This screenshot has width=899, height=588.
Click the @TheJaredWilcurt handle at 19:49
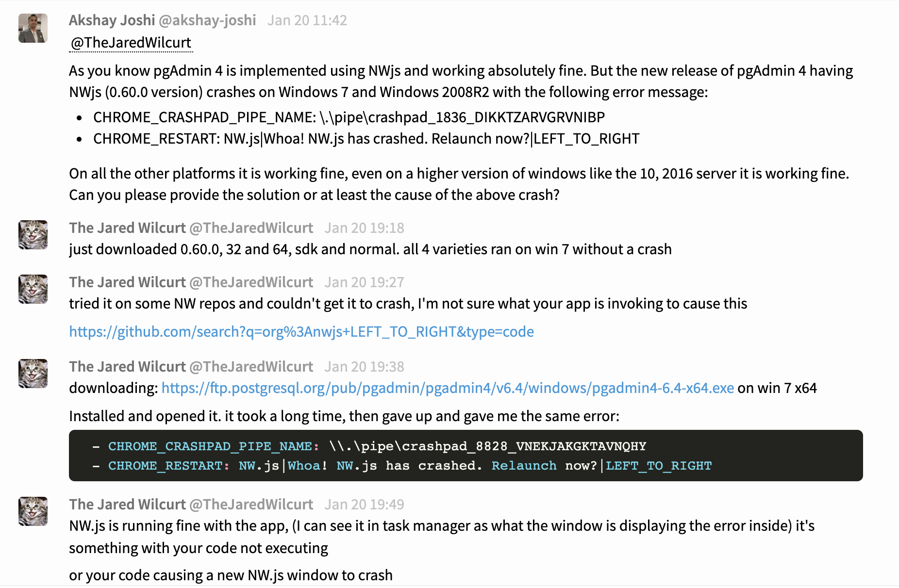click(251, 505)
